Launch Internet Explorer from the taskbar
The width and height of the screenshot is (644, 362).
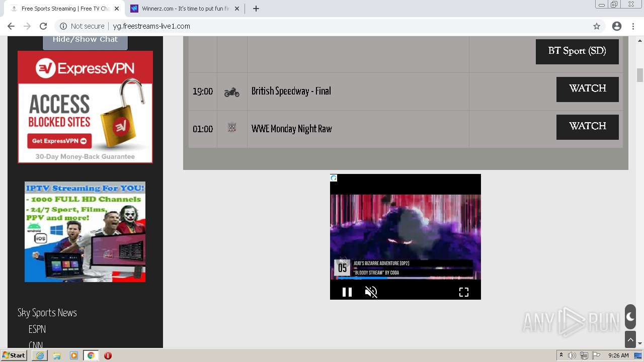pos(40,355)
